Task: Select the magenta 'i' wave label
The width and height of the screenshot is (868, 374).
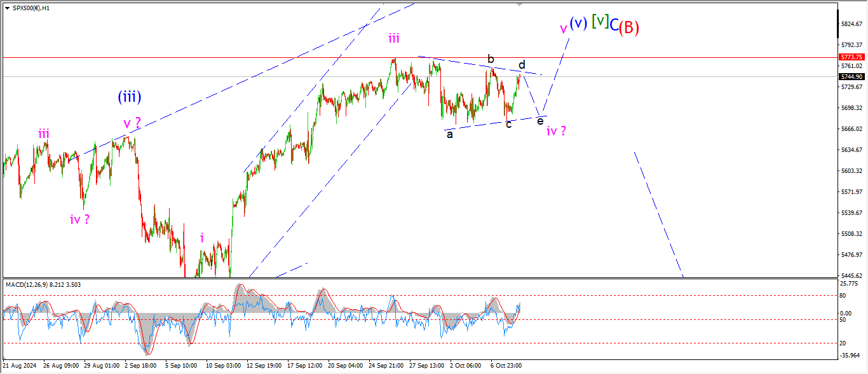Action: pyautogui.click(x=202, y=238)
